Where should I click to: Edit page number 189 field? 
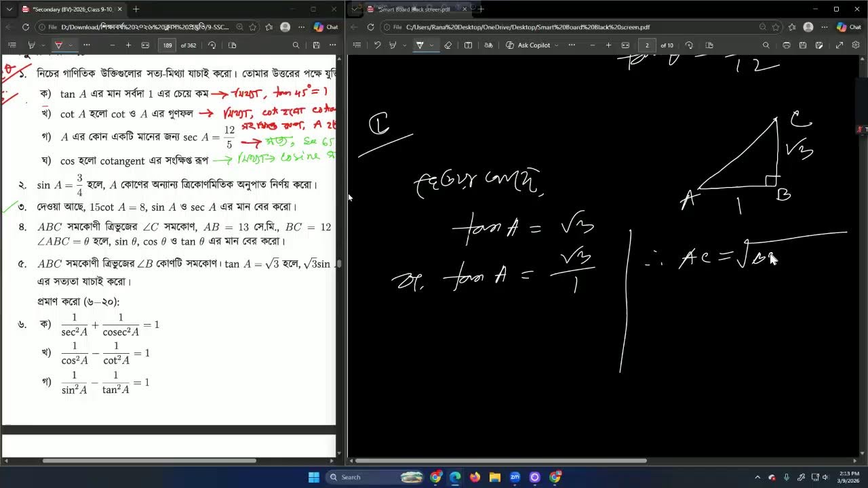tap(167, 45)
